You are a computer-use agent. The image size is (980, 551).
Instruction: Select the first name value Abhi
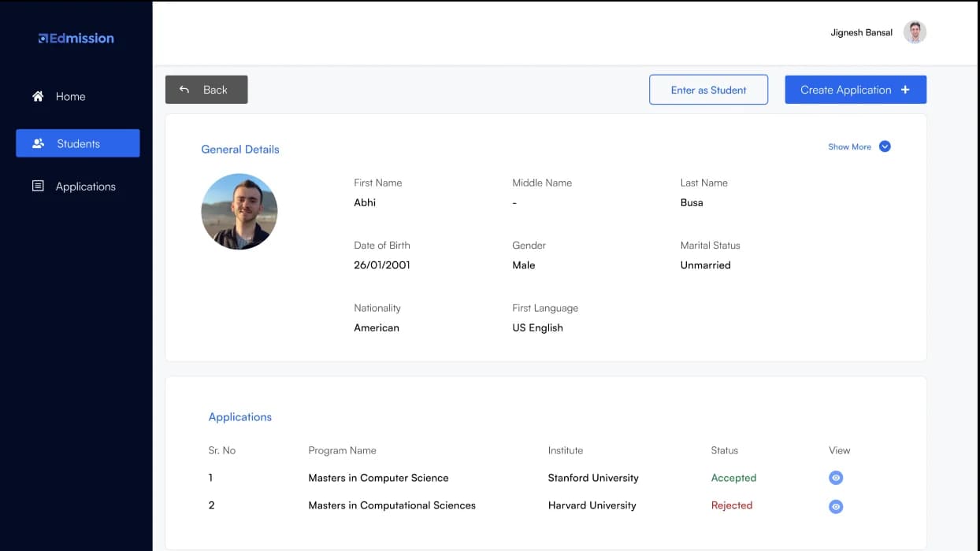pyautogui.click(x=365, y=202)
